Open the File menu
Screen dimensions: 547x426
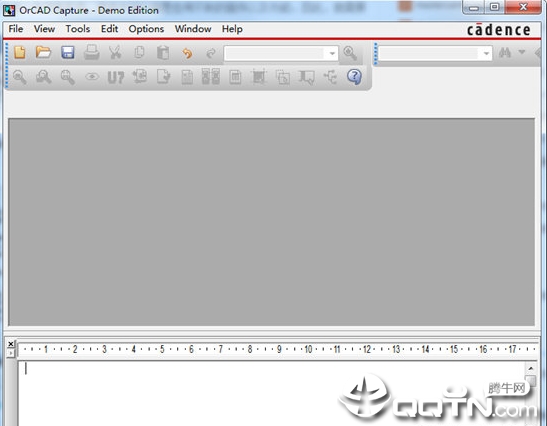[x=16, y=29]
